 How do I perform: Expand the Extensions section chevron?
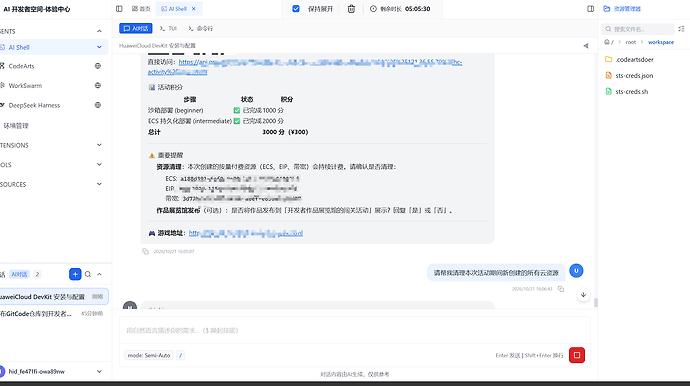coord(99,145)
